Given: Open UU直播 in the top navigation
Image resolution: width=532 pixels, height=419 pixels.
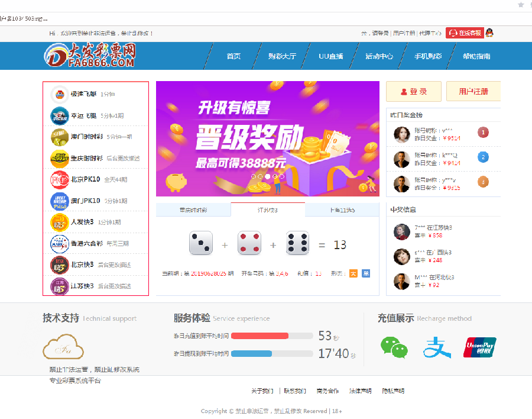Looking at the screenshot, I should pos(330,56).
